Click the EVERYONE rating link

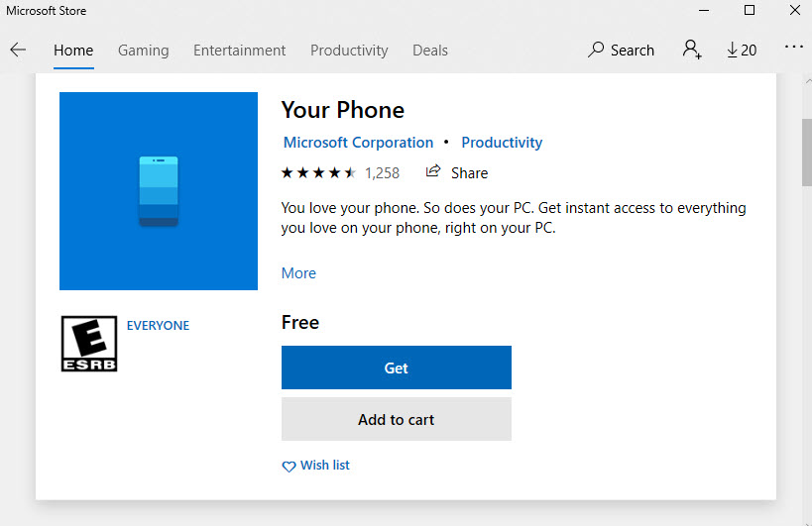click(x=158, y=325)
